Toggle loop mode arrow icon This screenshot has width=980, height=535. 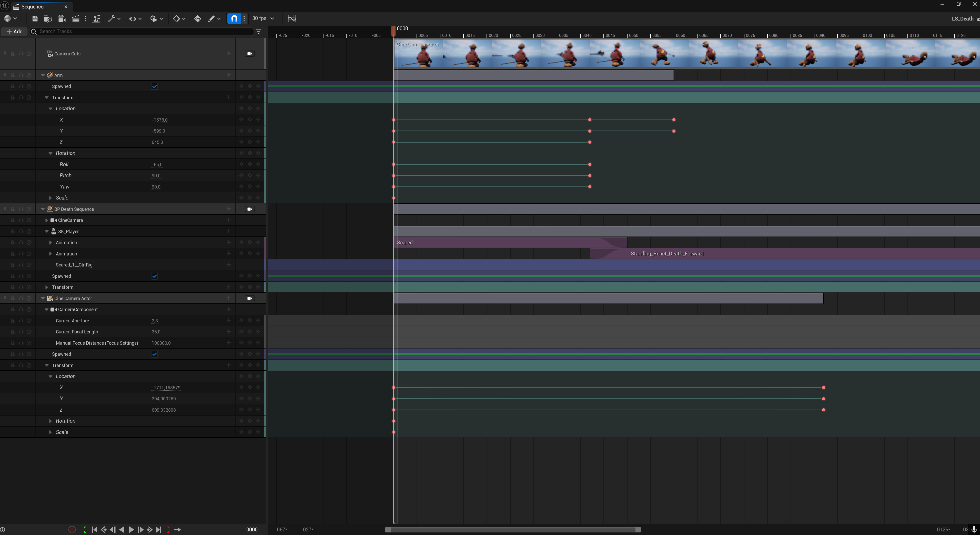(177, 529)
